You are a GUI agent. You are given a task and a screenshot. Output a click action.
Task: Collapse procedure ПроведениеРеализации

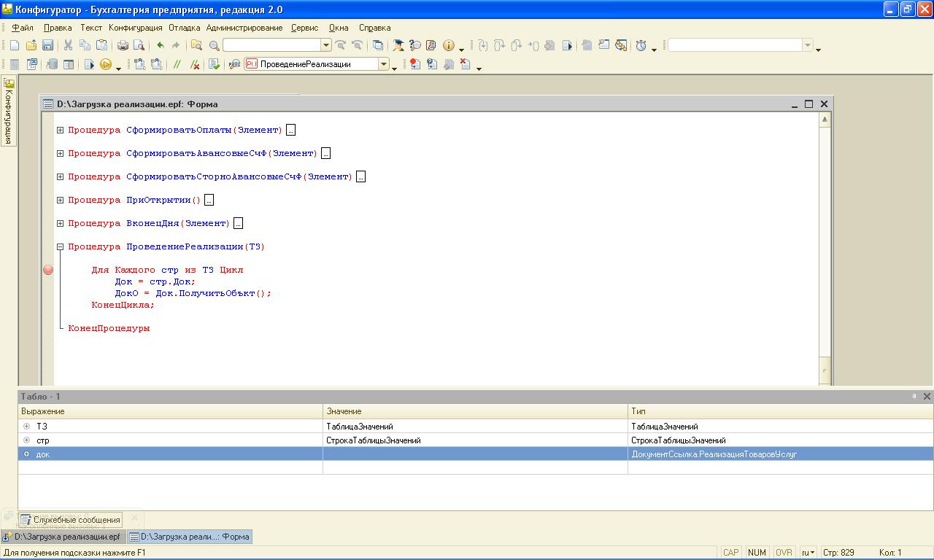pos(61,246)
